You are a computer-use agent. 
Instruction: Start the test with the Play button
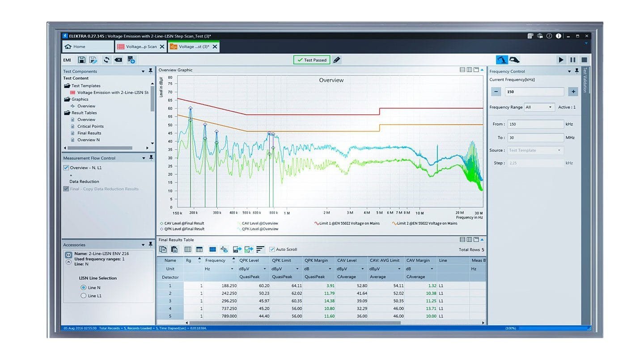[561, 59]
